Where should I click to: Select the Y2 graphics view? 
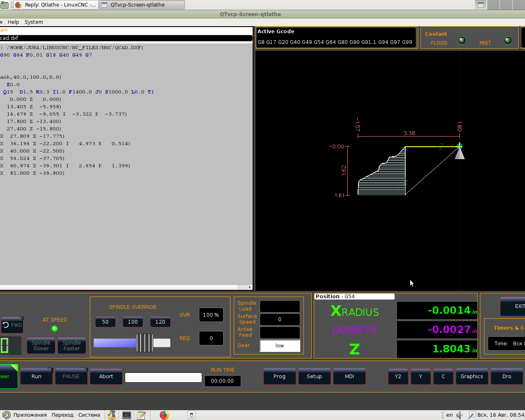click(398, 376)
